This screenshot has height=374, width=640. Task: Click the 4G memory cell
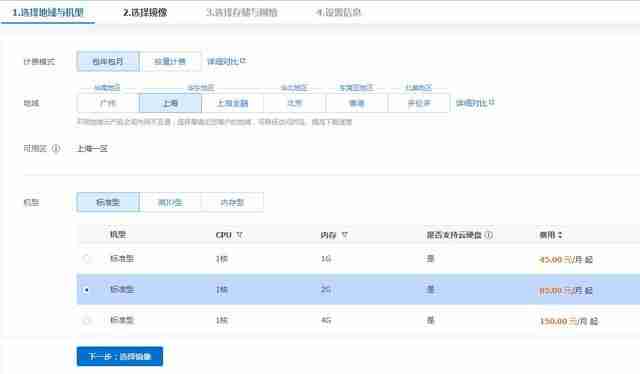tap(326, 321)
